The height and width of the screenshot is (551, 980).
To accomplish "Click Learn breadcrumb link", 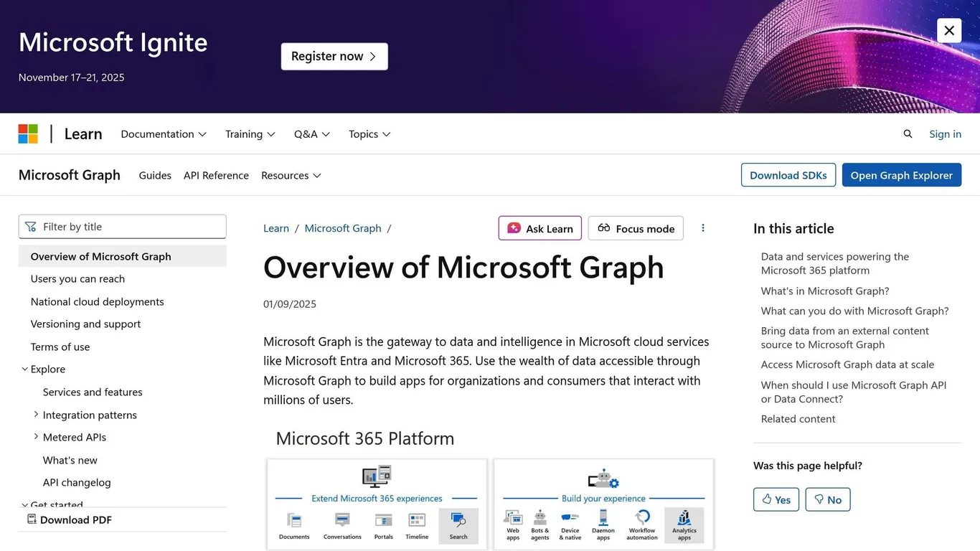I will coord(276,228).
